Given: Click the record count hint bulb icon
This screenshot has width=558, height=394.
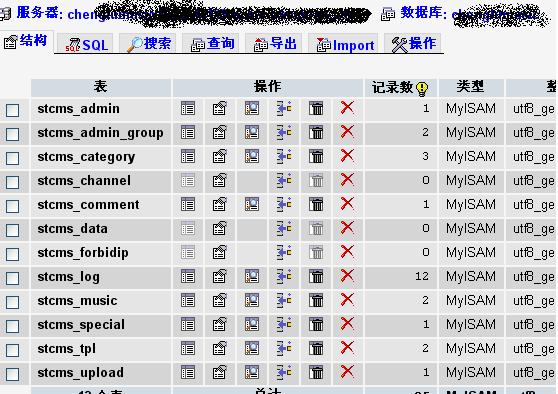Looking at the screenshot, I should pyautogui.click(x=422, y=89).
